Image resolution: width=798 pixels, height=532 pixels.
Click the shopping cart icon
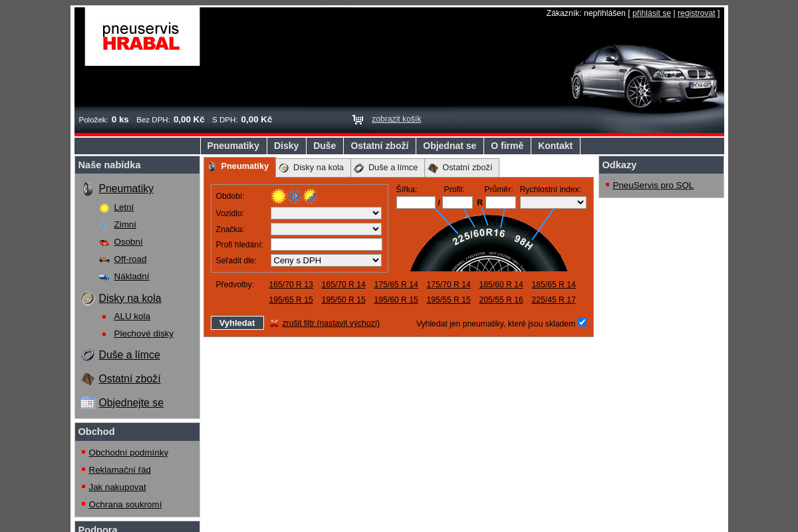point(358,120)
